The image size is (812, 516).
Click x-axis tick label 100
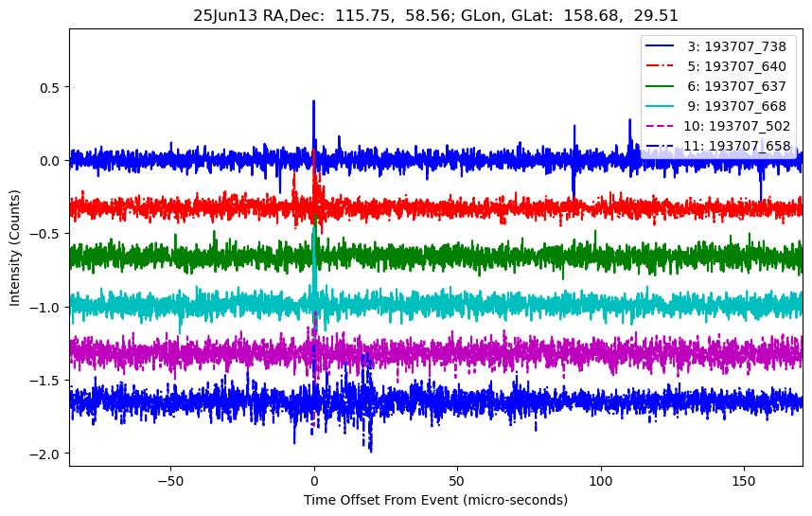(601, 481)
